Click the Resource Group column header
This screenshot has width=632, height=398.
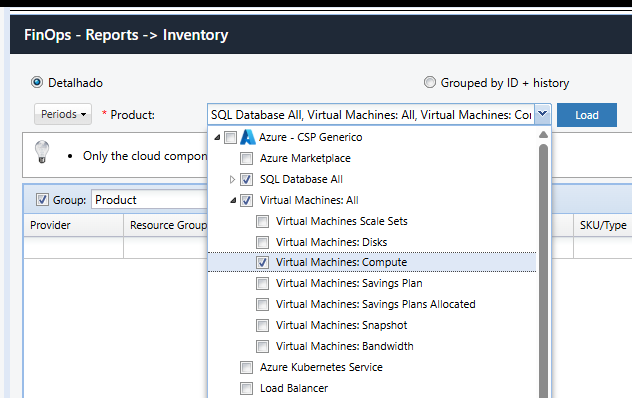(166, 225)
